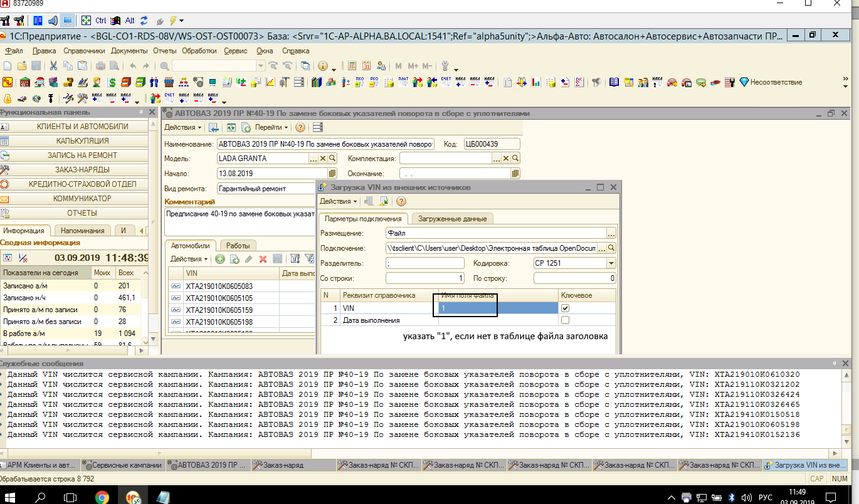Click the scissors cut icon in the toolbar
This screenshot has height=504, width=859.
(x=53, y=66)
